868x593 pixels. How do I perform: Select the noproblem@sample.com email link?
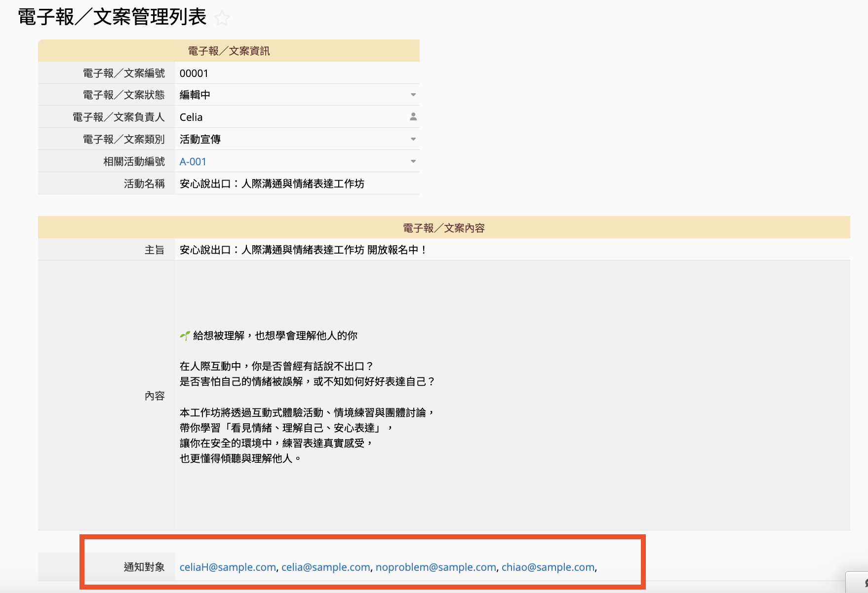435,567
